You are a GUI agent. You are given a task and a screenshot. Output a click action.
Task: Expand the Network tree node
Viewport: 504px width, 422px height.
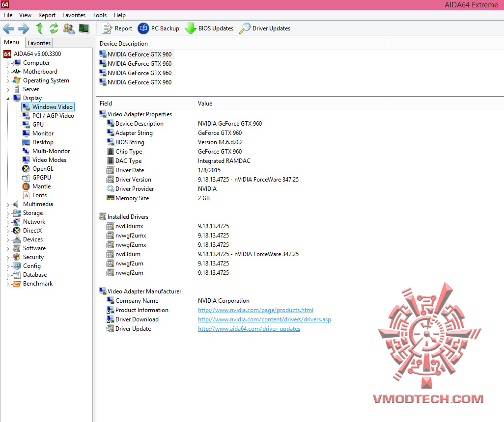(x=8, y=222)
